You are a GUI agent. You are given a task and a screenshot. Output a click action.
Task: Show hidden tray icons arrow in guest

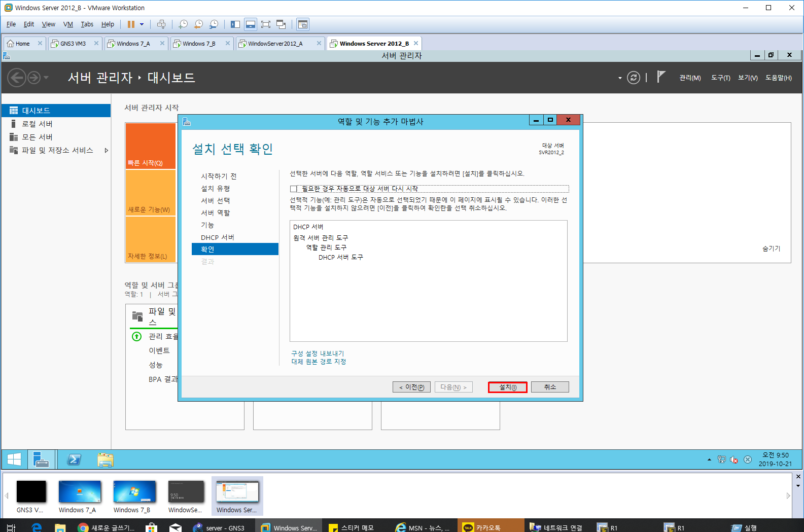pyautogui.click(x=709, y=459)
